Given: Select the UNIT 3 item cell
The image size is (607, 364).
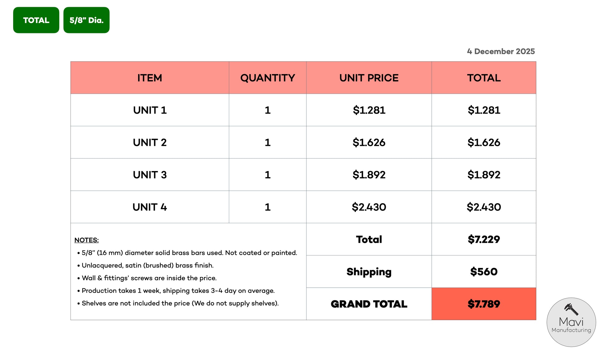Looking at the screenshot, I should pyautogui.click(x=150, y=175).
